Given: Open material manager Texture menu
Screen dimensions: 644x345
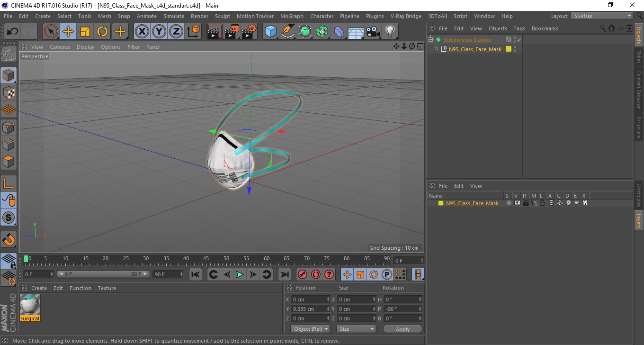Looking at the screenshot, I should tap(107, 288).
